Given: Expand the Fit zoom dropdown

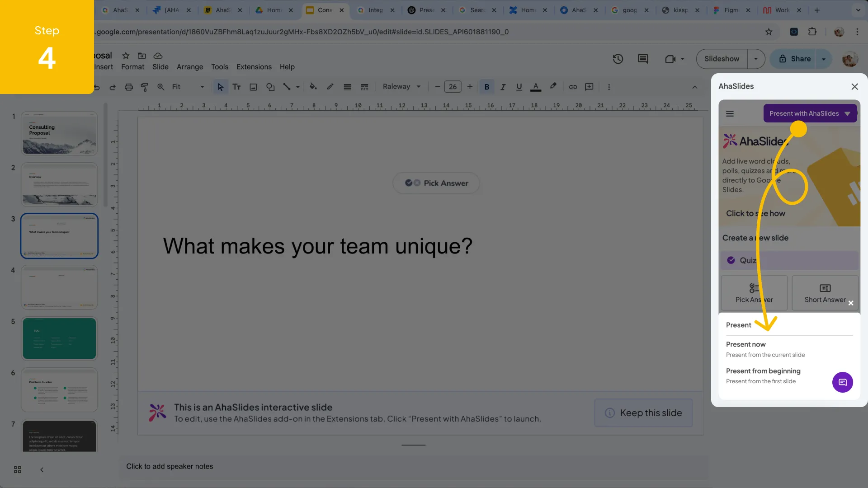Looking at the screenshot, I should point(201,87).
